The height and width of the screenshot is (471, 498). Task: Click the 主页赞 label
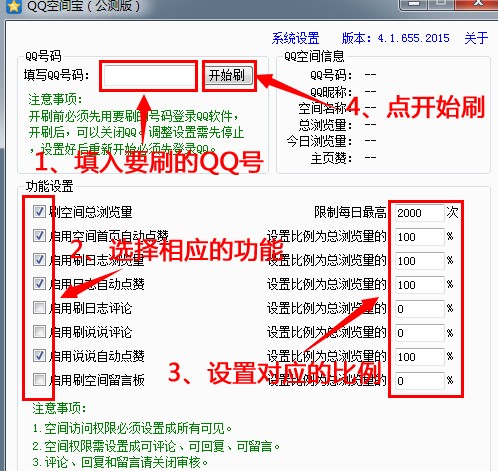click(x=331, y=158)
